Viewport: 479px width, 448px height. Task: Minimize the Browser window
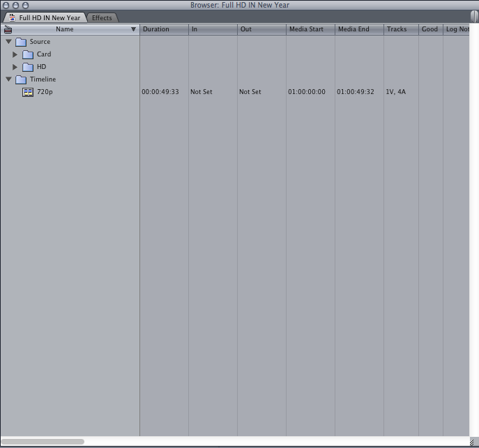click(15, 5)
